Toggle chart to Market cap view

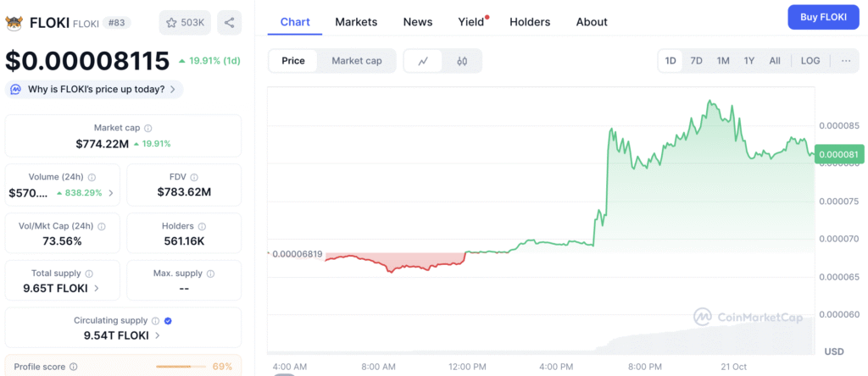[x=356, y=61]
